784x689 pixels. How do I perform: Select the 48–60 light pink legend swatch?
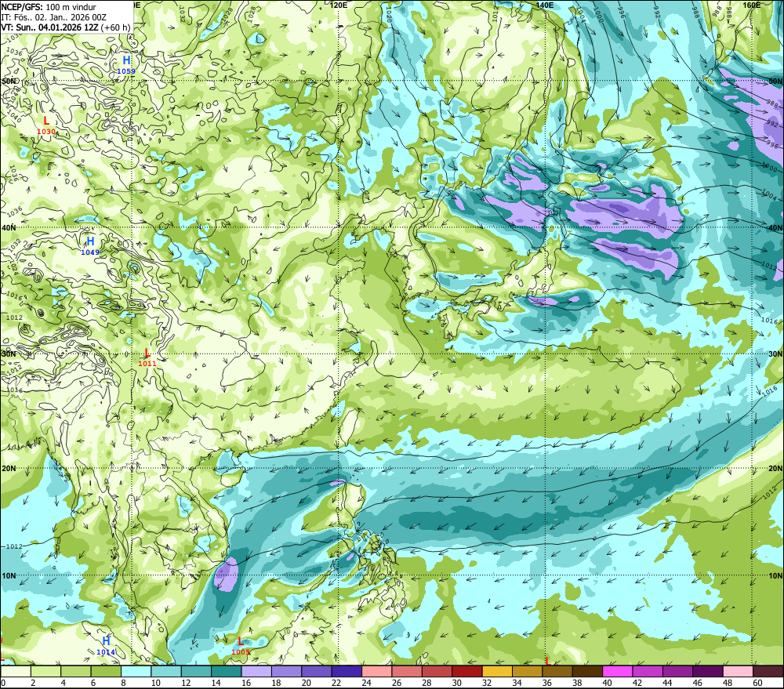738,671
